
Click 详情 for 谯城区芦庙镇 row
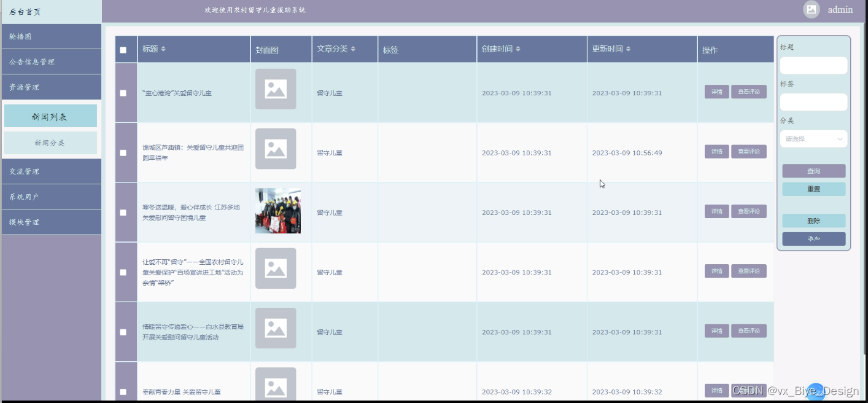tap(716, 151)
